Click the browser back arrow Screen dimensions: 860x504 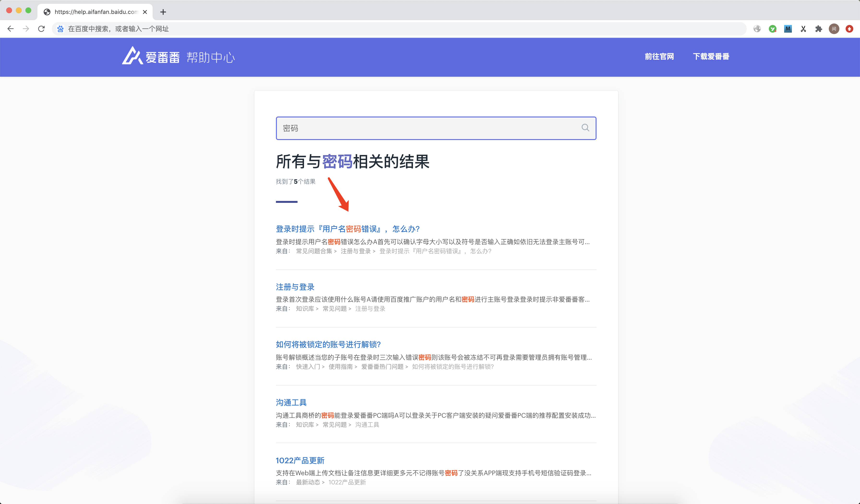(x=11, y=29)
